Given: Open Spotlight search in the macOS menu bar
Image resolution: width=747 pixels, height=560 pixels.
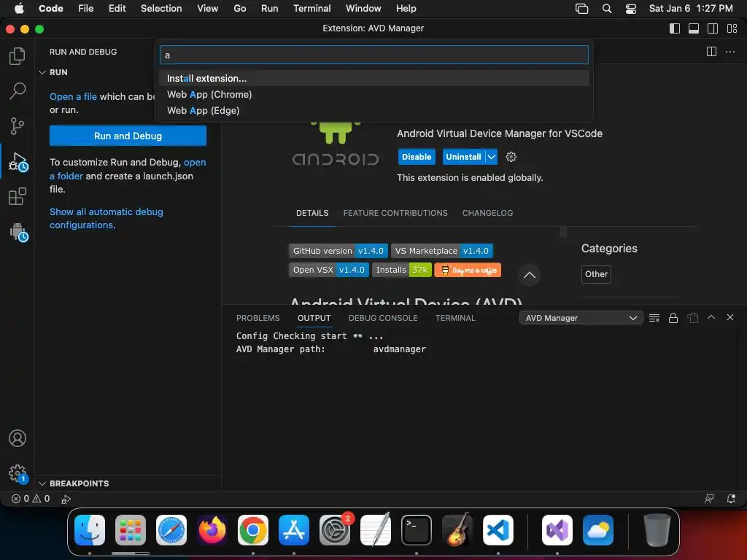Looking at the screenshot, I should coord(606,9).
